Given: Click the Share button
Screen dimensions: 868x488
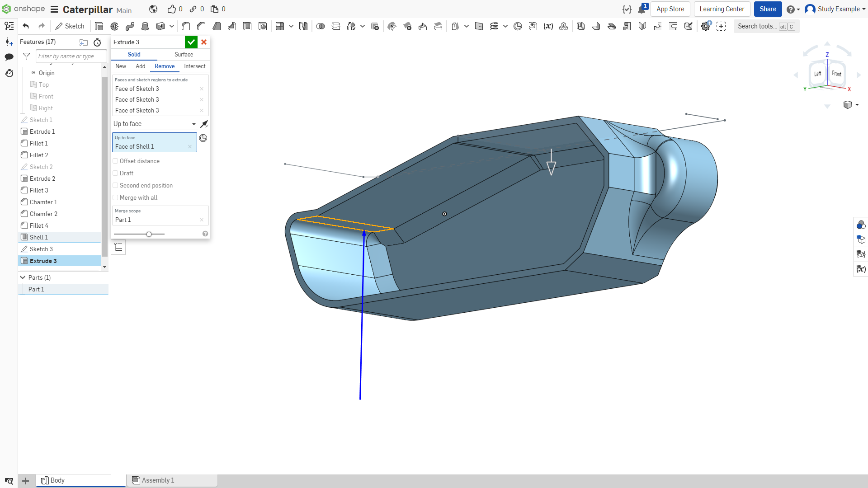Looking at the screenshot, I should coord(768,9).
